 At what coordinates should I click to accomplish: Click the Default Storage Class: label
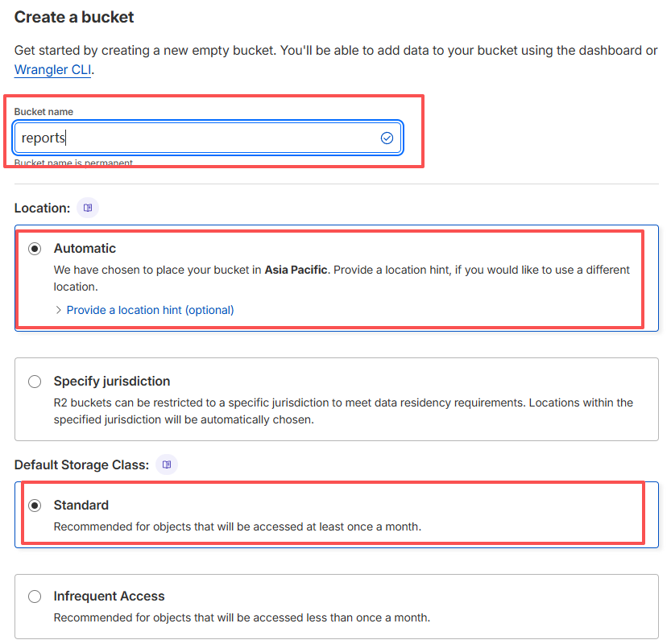[81, 464]
